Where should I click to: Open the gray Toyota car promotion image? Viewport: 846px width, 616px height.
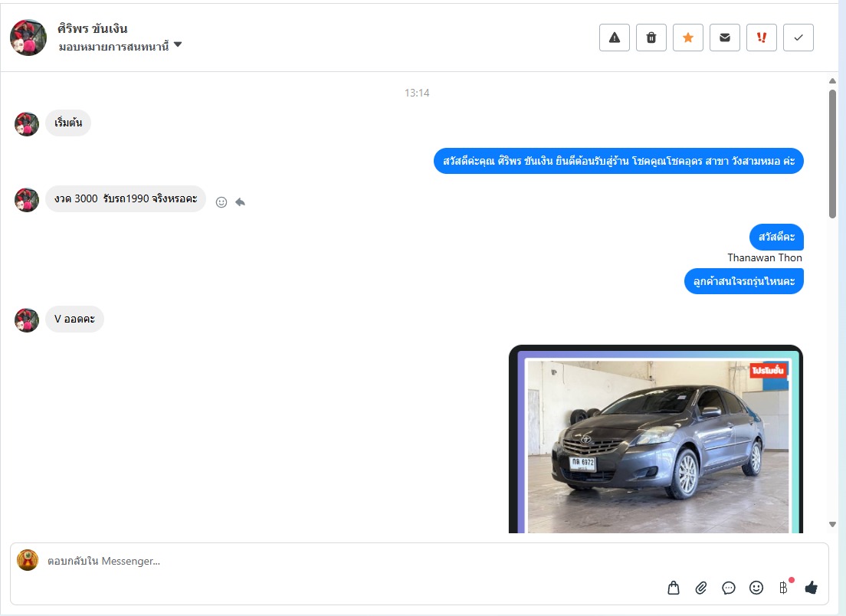coord(656,444)
